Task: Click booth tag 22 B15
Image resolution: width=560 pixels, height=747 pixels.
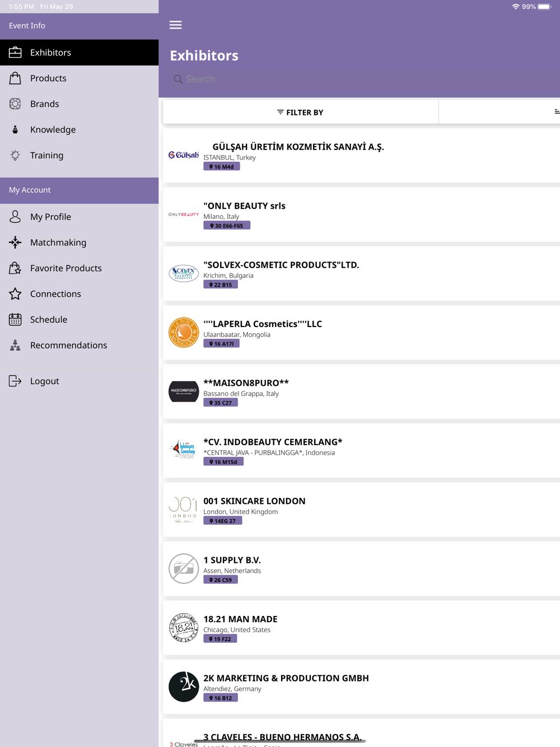Action: tap(221, 285)
